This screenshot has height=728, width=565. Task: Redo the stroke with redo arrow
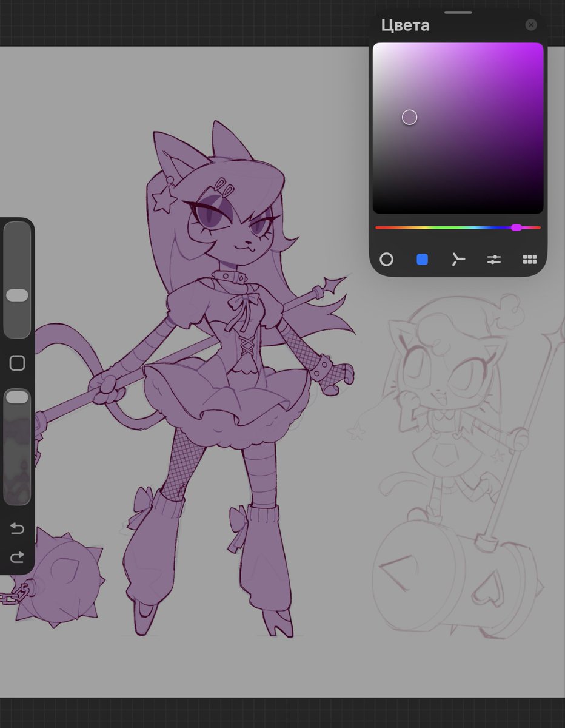17,556
